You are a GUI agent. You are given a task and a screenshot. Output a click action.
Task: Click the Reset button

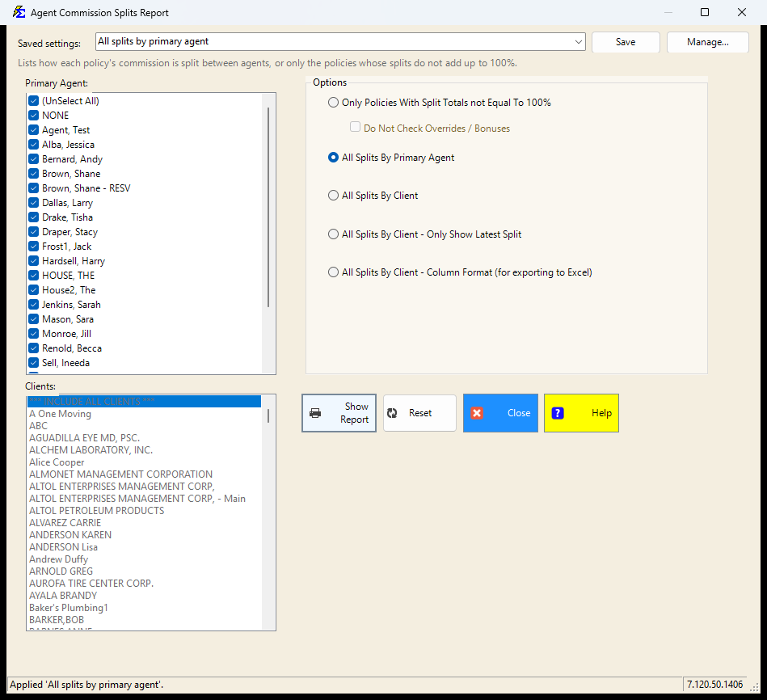pos(419,413)
